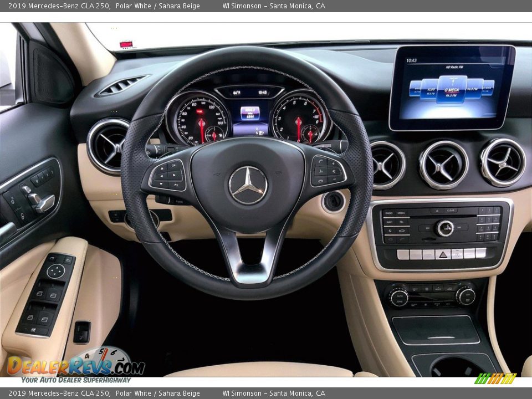
Task: Click the right climate temperature knob
Action: click(465, 296)
